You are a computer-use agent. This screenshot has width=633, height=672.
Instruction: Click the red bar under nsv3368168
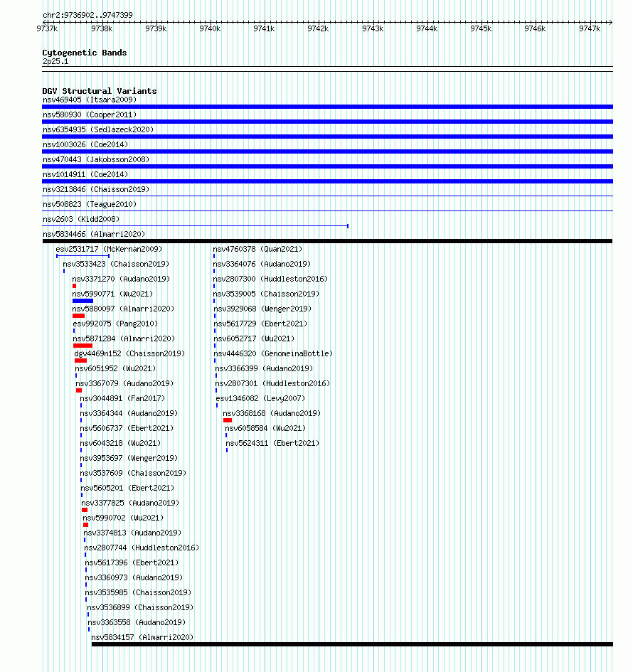point(228,420)
